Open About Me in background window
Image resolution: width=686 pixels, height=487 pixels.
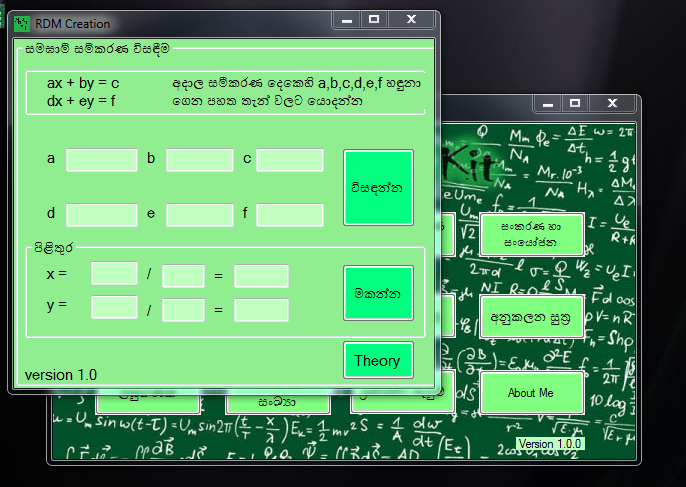pos(532,392)
